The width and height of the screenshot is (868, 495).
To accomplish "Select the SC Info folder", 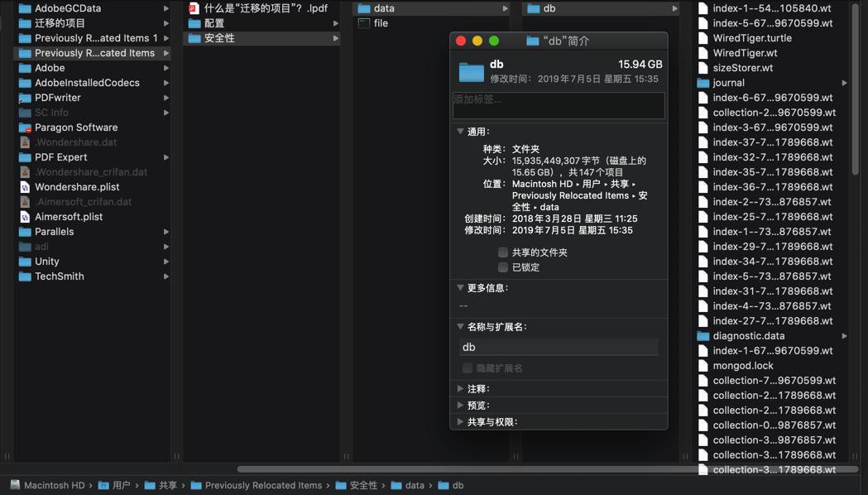I will point(92,113).
